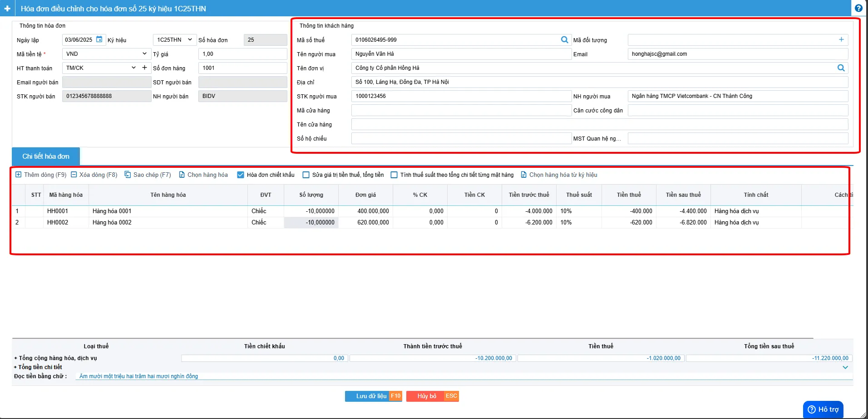Check Tính thuế suất theo tổng chi tiết
Image resolution: width=868 pixels, height=419 pixels.
click(394, 175)
